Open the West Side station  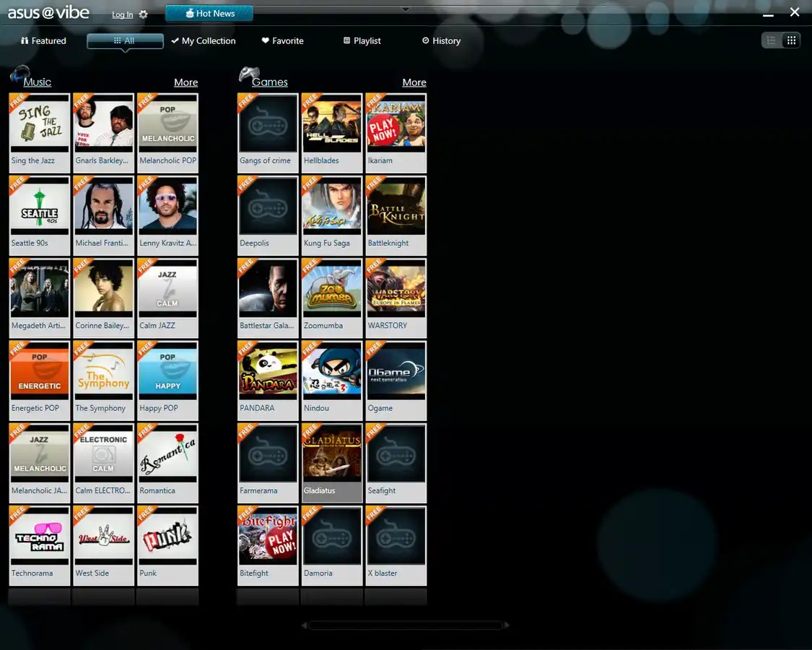point(103,545)
